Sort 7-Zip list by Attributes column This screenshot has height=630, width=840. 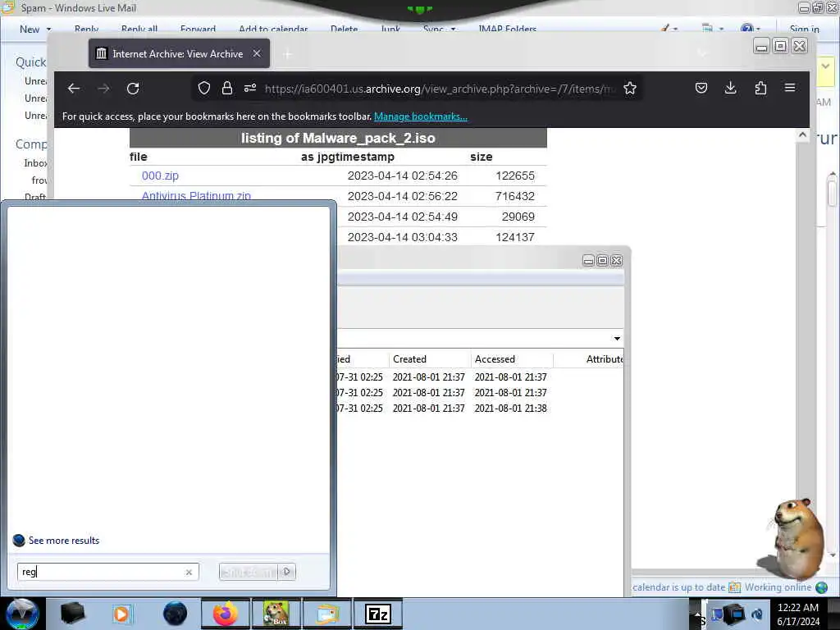(x=589, y=359)
